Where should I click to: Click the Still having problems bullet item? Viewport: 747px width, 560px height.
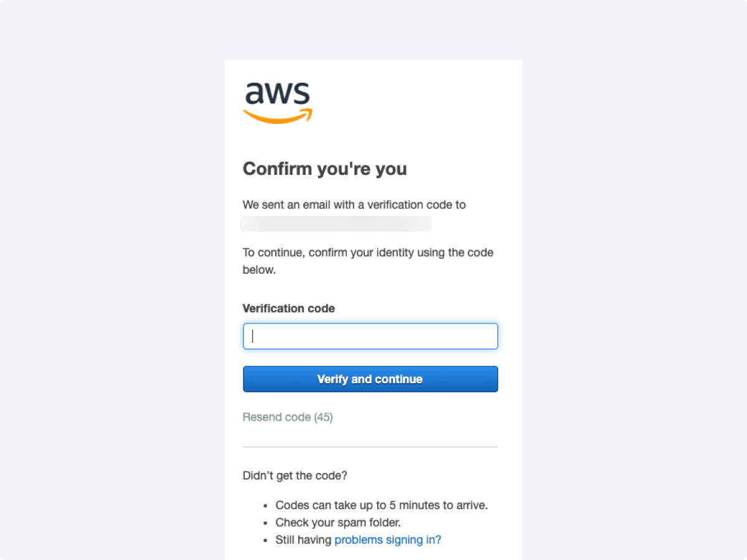358,539
